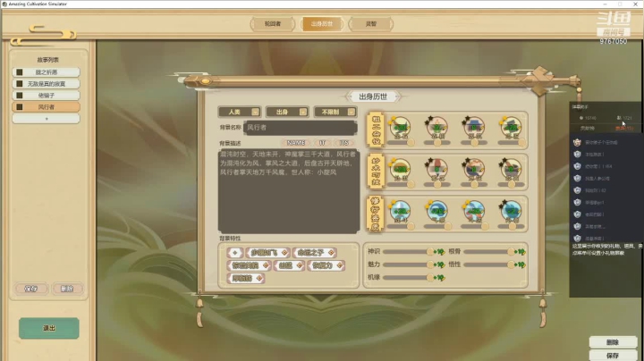The image size is (644, 361).
Task: Click the 魅力 slider handle
Action: pos(430,264)
